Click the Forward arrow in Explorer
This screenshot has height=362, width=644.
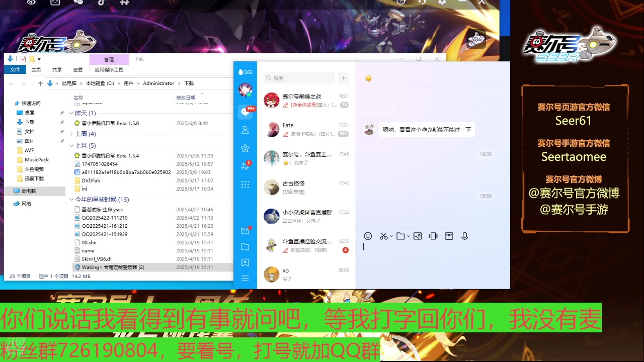pyautogui.click(x=23, y=83)
